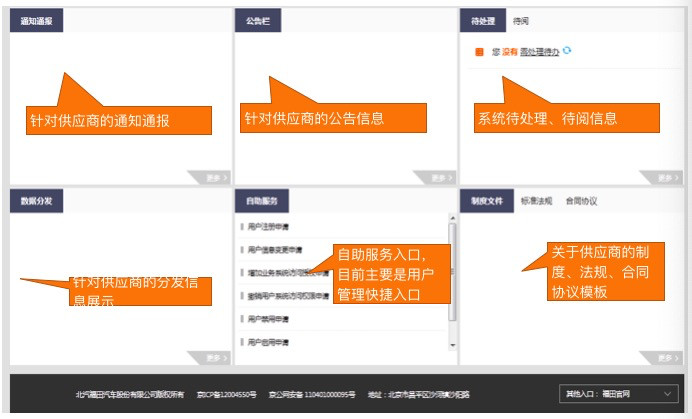The width and height of the screenshot is (692, 419).
Task: Select the 待处理 tab
Action: [x=484, y=21]
